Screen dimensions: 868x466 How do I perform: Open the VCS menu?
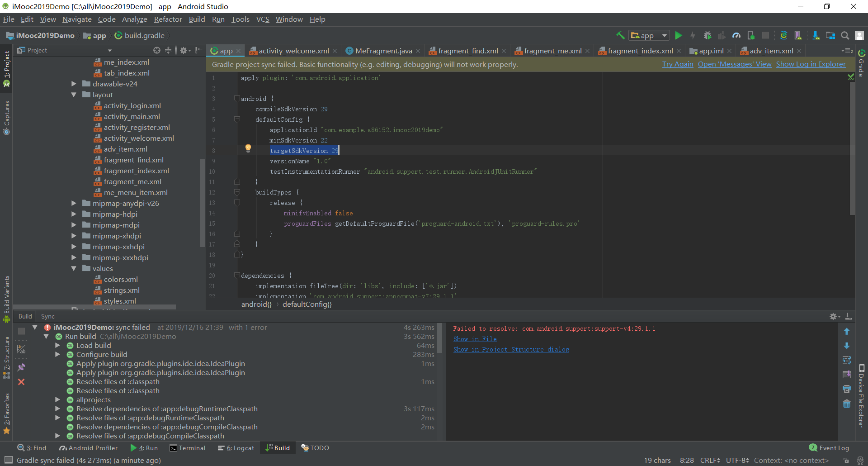pos(263,19)
